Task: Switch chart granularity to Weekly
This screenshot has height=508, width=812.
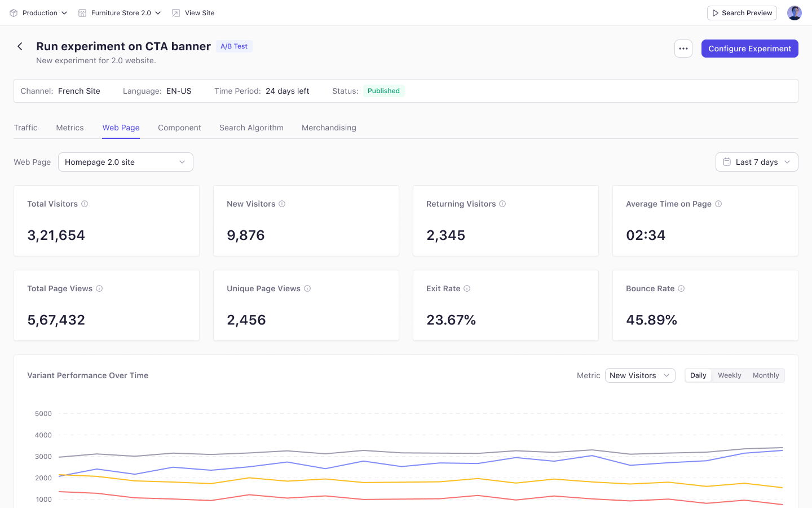Action: click(729, 375)
